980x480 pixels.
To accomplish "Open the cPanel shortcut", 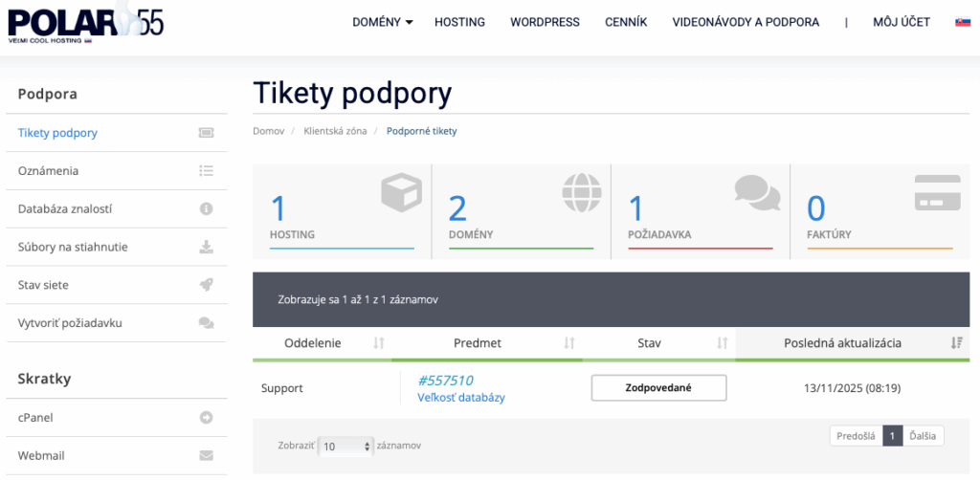I will (x=117, y=418).
